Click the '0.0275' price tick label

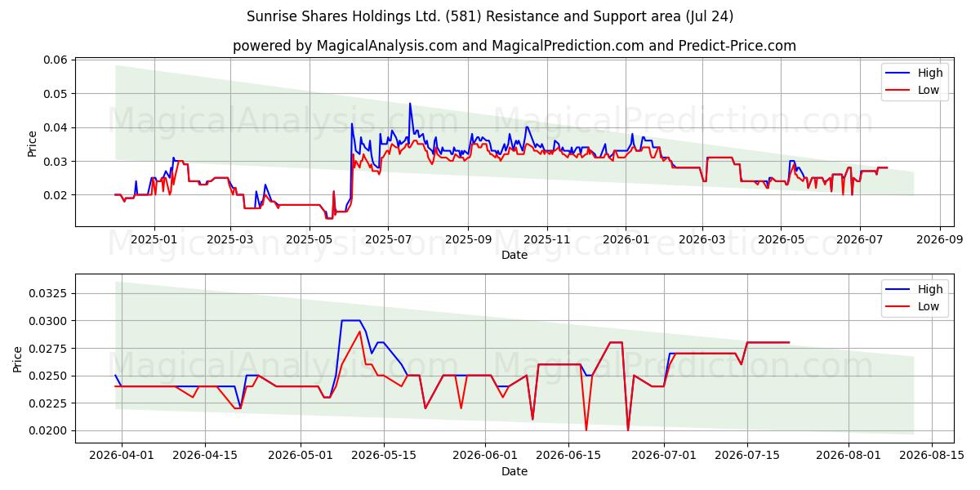point(49,349)
